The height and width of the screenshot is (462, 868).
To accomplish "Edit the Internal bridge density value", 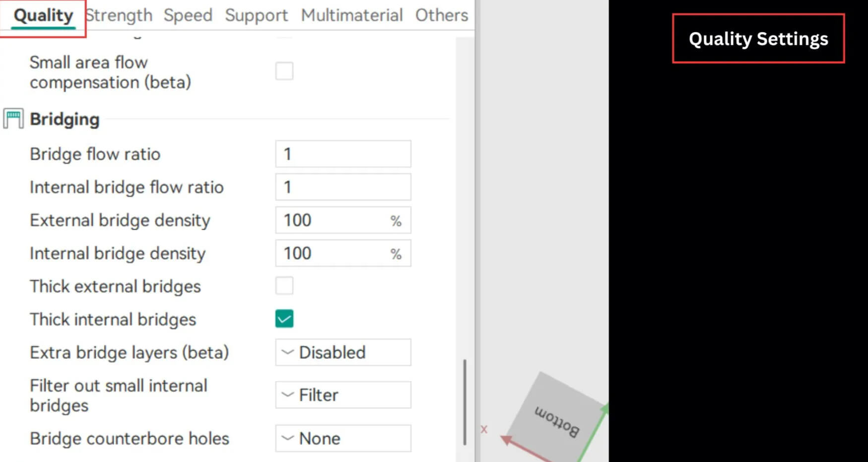I will click(333, 254).
